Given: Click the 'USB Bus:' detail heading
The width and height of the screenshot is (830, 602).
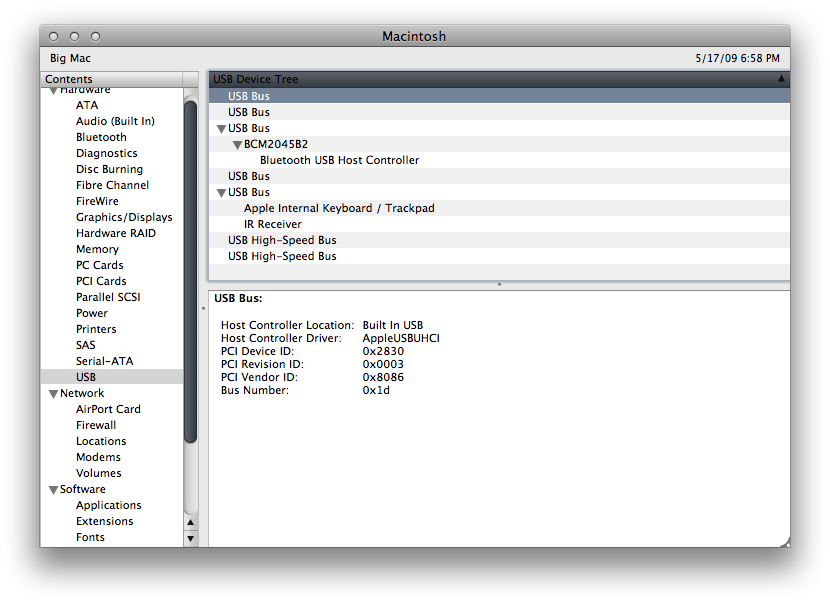Looking at the screenshot, I should tap(238, 298).
